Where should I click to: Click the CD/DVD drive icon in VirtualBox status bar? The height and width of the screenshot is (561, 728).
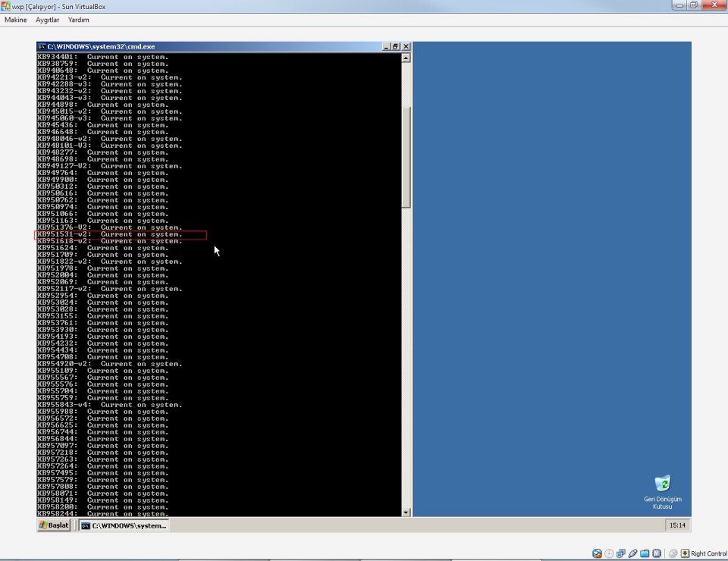(609, 553)
